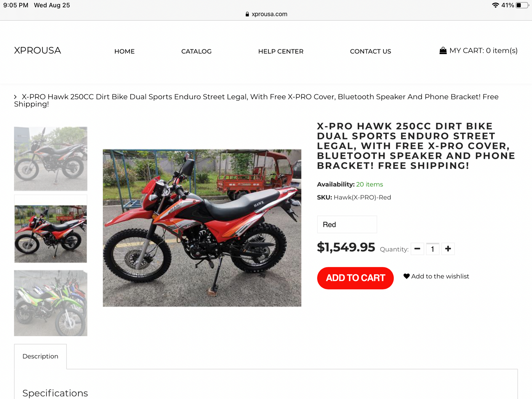The image size is (532, 399).
Task: Select the green dirt bikes thumbnail
Action: 51,303
